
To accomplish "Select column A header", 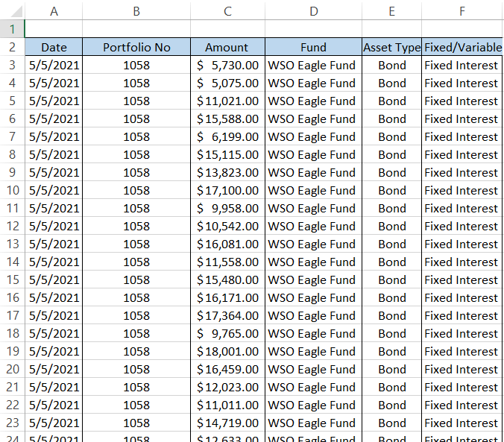I will tap(54, 11).
